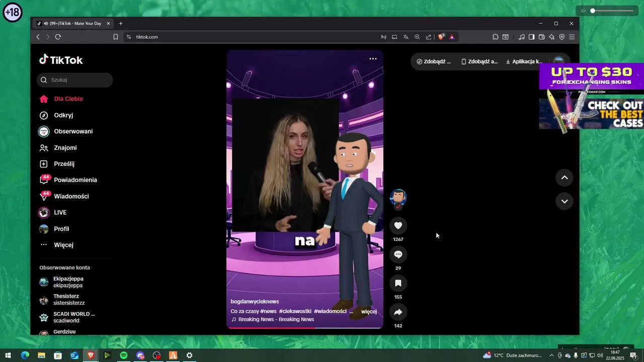Open the browser hamburger menu
This screenshot has width=644, height=362.
572,37
